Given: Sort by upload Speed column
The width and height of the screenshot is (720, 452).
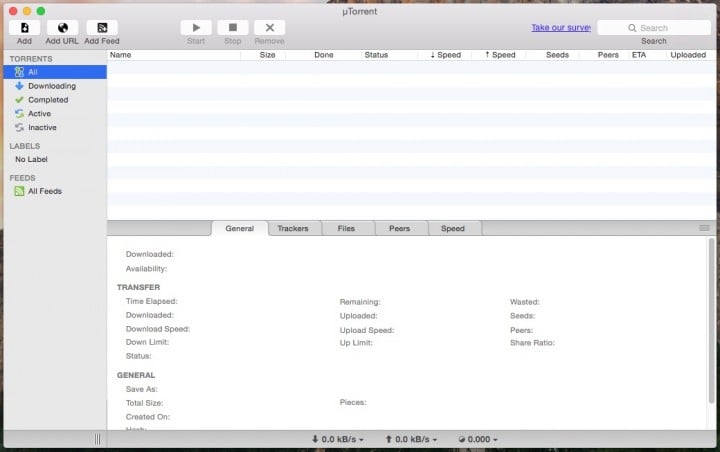Looking at the screenshot, I should pyautogui.click(x=500, y=55).
